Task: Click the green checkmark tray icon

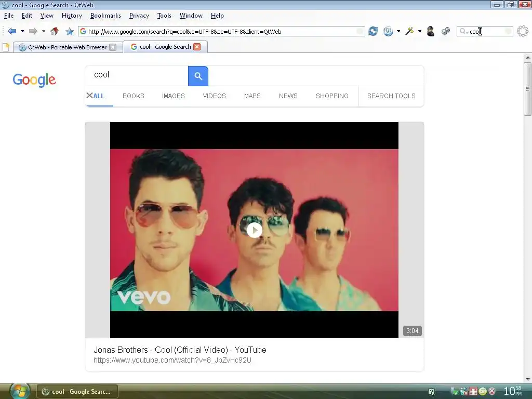Action: [454, 392]
